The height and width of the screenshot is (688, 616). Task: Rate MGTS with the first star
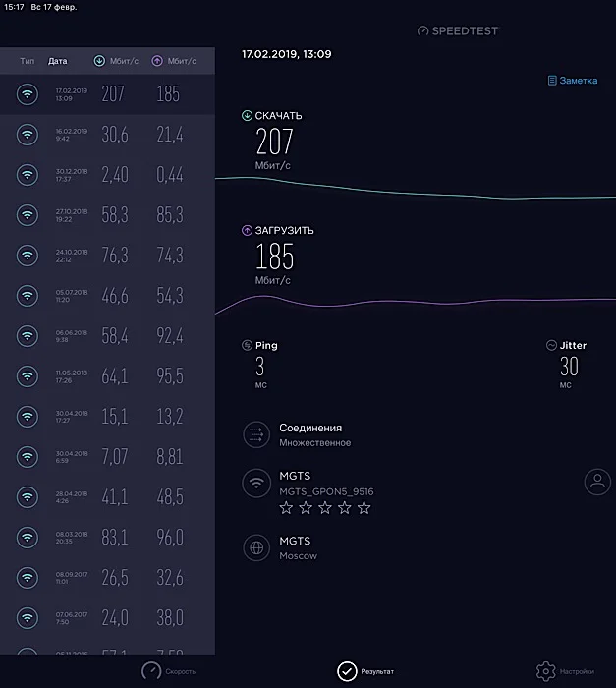[286, 508]
